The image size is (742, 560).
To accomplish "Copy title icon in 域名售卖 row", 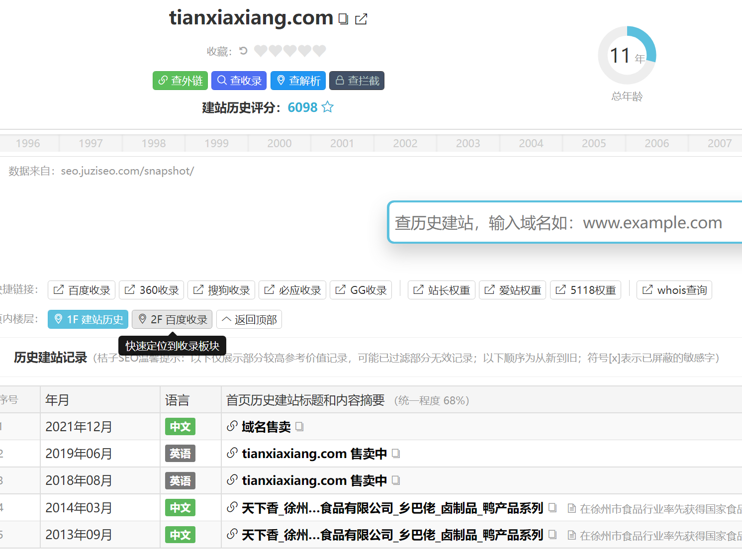I will coord(299,426).
